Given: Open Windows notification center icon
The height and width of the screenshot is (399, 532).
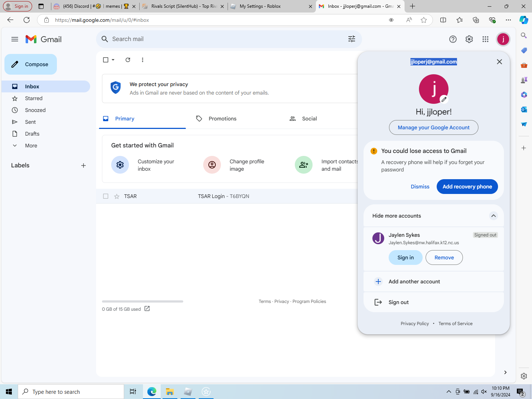Looking at the screenshot, I should pyautogui.click(x=521, y=392).
